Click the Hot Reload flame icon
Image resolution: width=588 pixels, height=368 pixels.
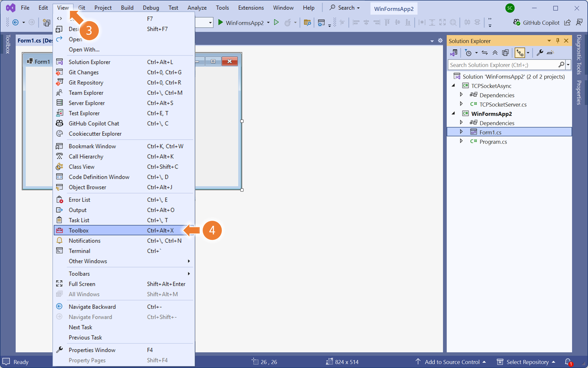pos(288,22)
